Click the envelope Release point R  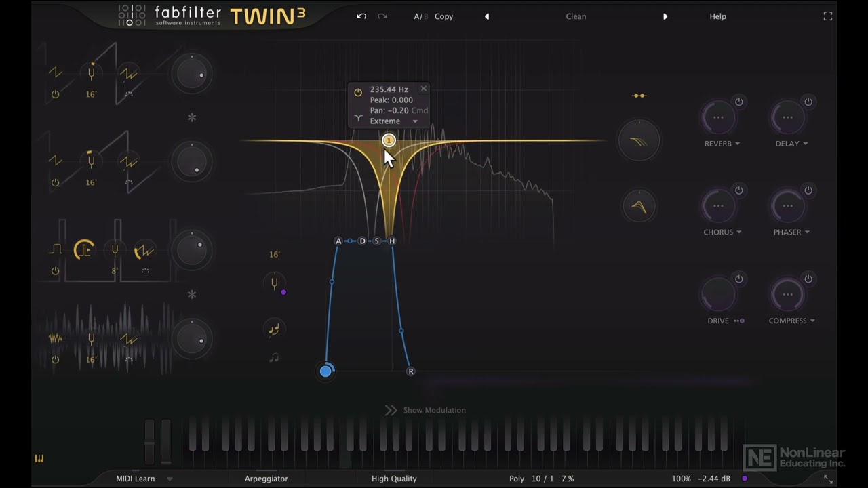tap(410, 371)
